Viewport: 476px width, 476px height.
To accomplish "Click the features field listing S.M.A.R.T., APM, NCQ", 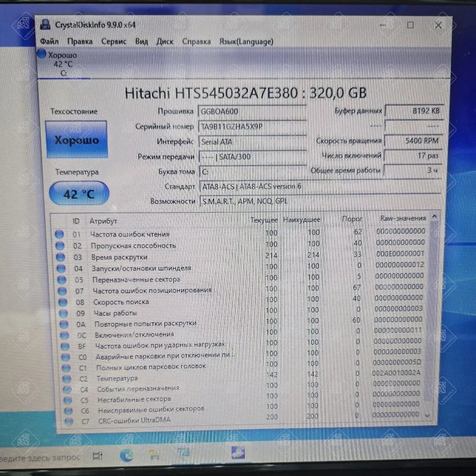I will [321, 201].
